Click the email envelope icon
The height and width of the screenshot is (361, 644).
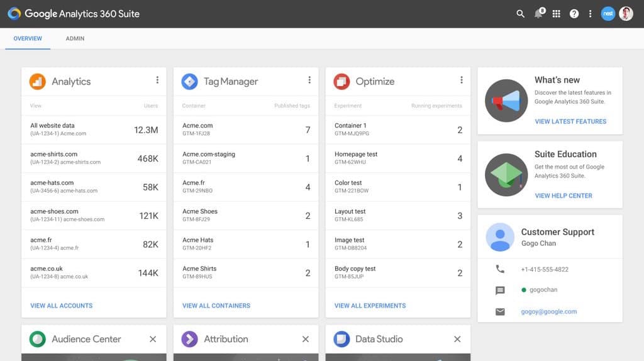500,312
